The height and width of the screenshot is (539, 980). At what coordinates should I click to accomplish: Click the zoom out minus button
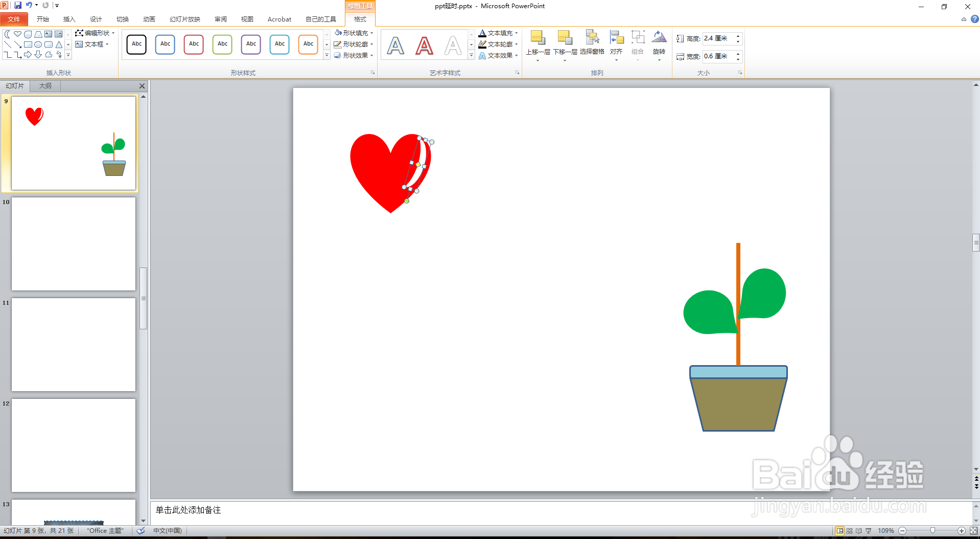coord(902,531)
